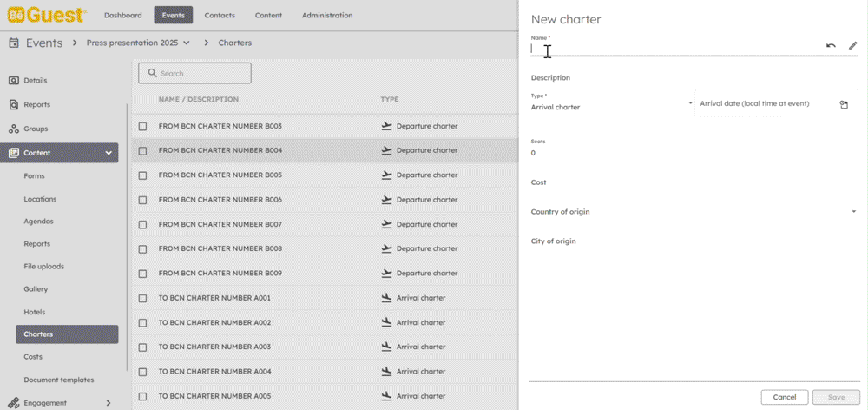Open Reports under Content in sidebar
This screenshot has width=868, height=410.
pos(37,244)
